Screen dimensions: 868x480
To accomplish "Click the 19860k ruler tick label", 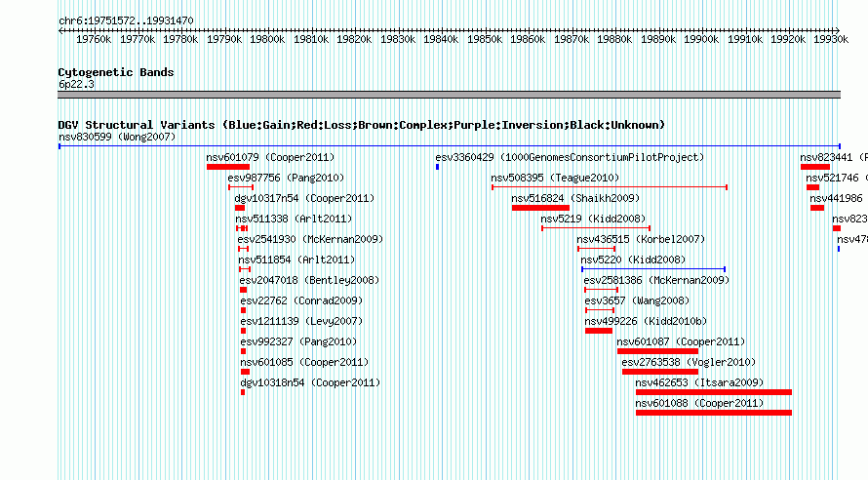I will click(x=528, y=40).
